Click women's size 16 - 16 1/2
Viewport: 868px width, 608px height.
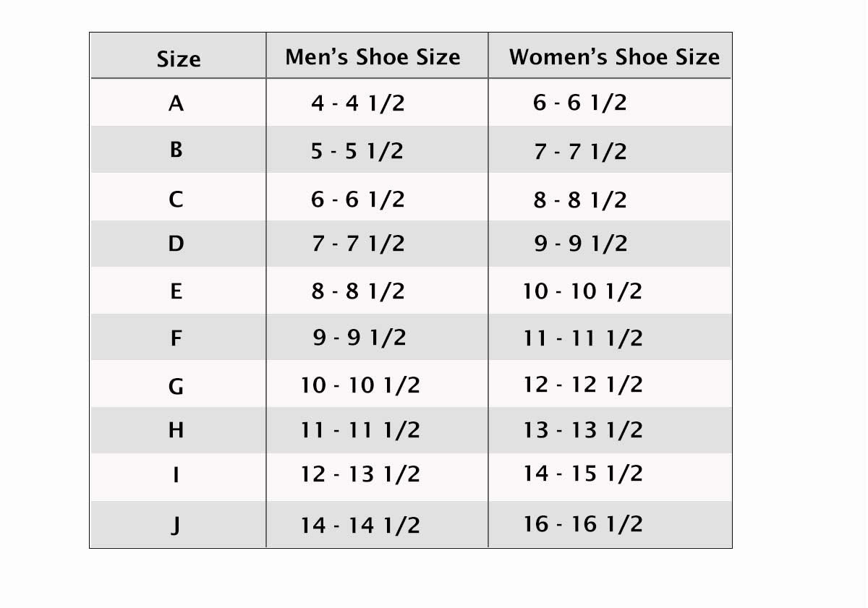pyautogui.click(x=583, y=523)
